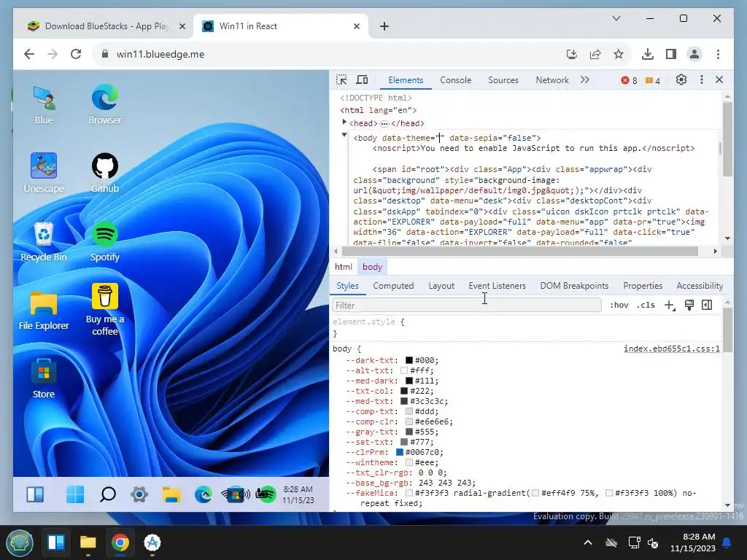Show more DevTools tabs chevron

tap(585, 80)
